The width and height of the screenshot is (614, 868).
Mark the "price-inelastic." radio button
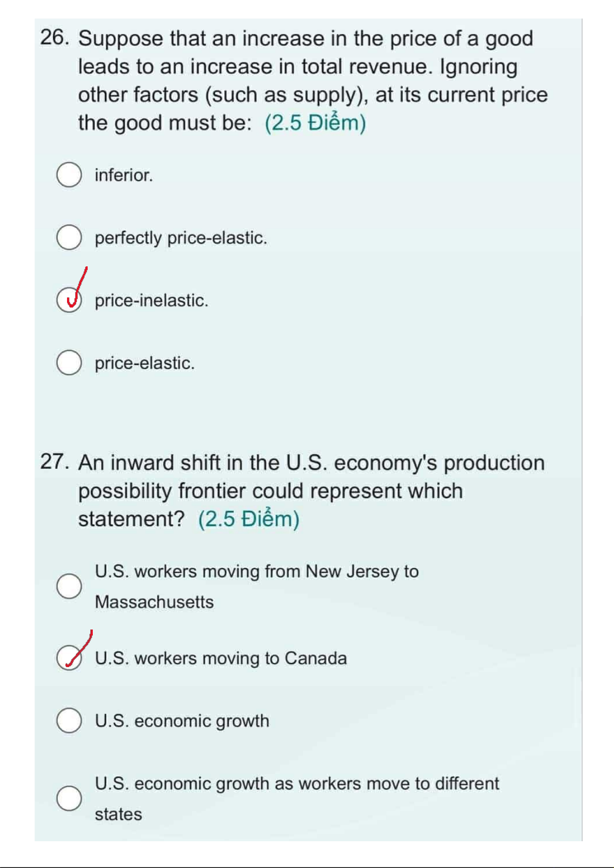(69, 300)
